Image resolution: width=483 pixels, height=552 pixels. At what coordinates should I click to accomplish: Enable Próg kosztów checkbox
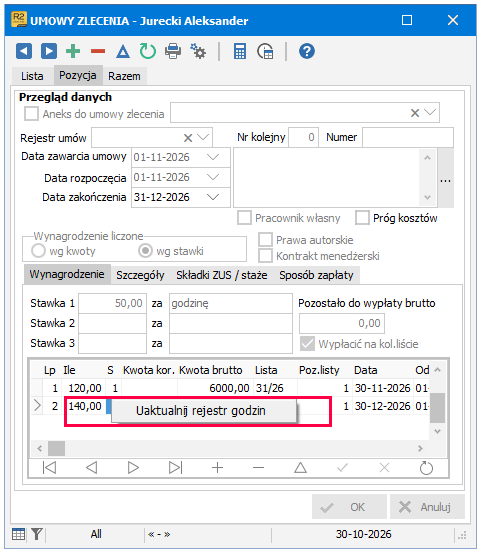[x=362, y=218]
